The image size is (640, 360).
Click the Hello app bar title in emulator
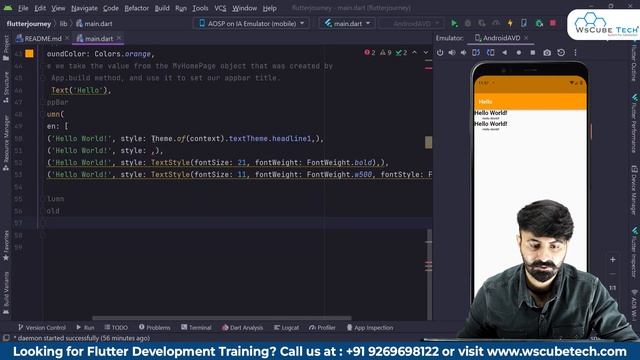coord(485,102)
